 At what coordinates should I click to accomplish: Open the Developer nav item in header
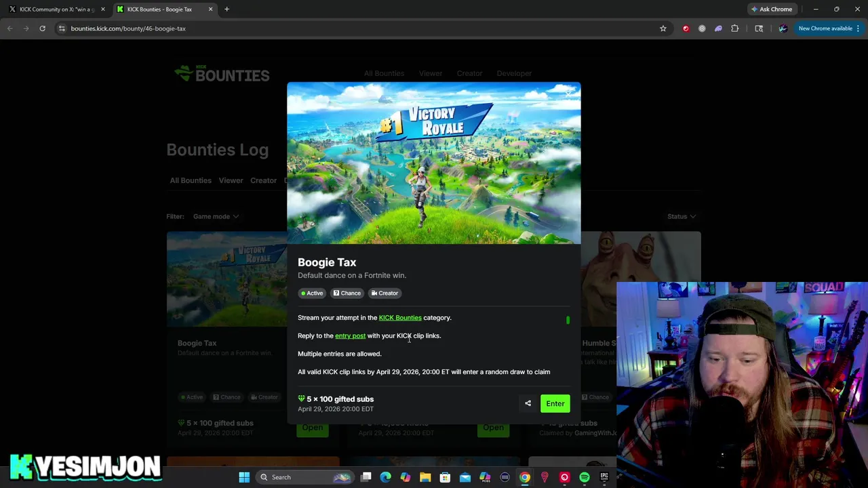tap(514, 73)
